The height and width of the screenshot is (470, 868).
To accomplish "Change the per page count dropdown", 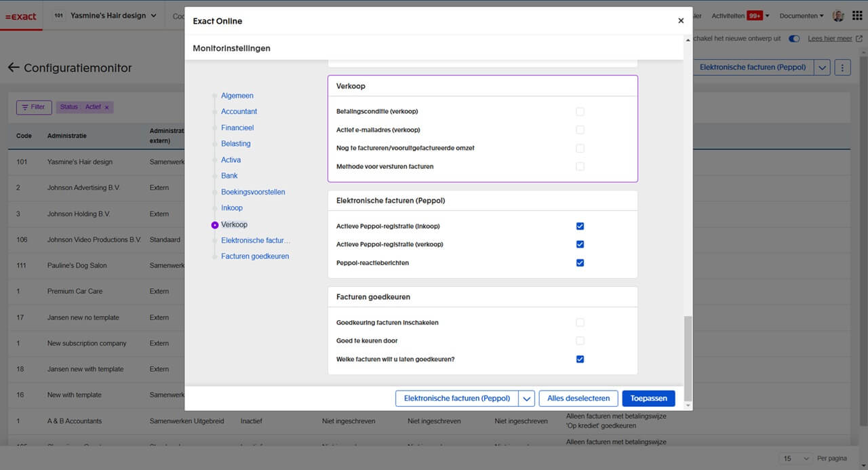I will [796, 458].
